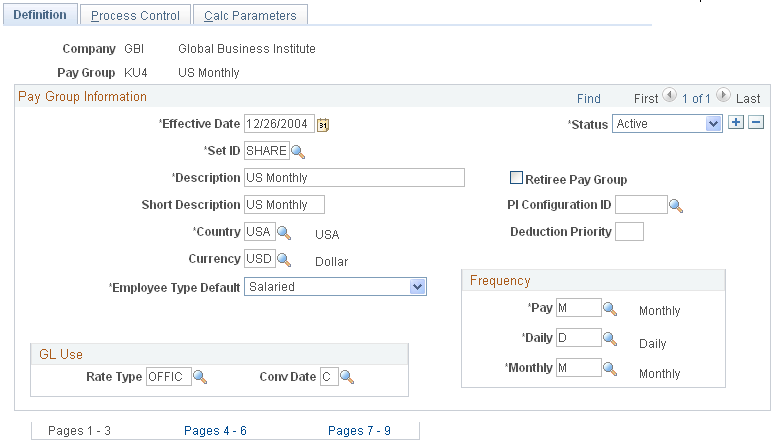Click the Daily frequency input field
This screenshot has width=779, height=445.
[x=579, y=338]
